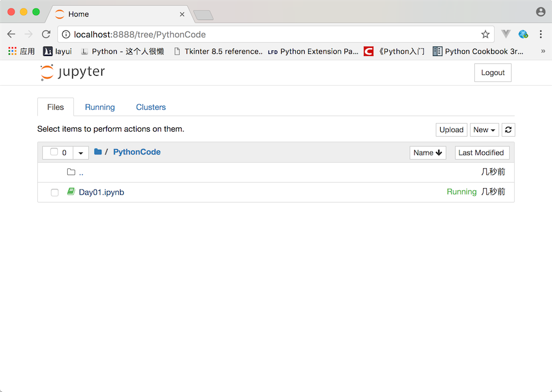Click the Day01.ipynb notebook icon
The image size is (552, 392).
coord(71,192)
